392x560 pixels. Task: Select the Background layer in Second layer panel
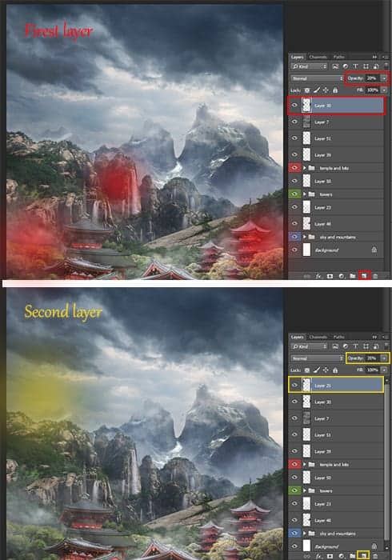[x=336, y=546]
